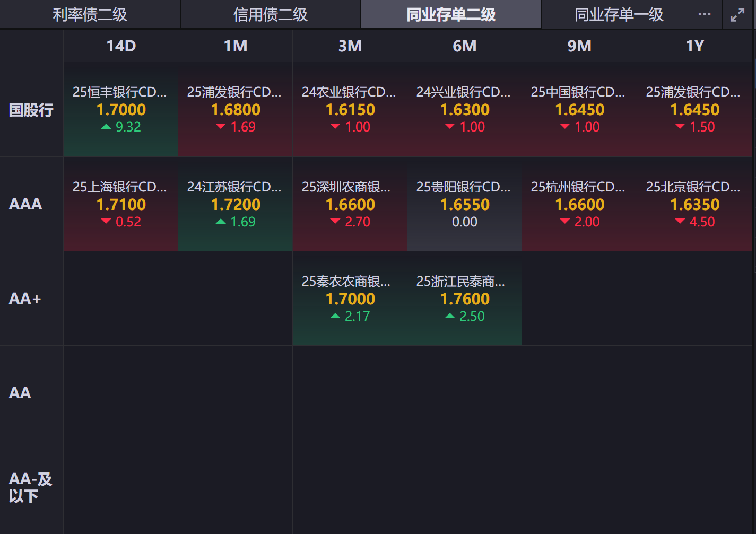Expand panel to fullscreen with arrows icon

[737, 15]
